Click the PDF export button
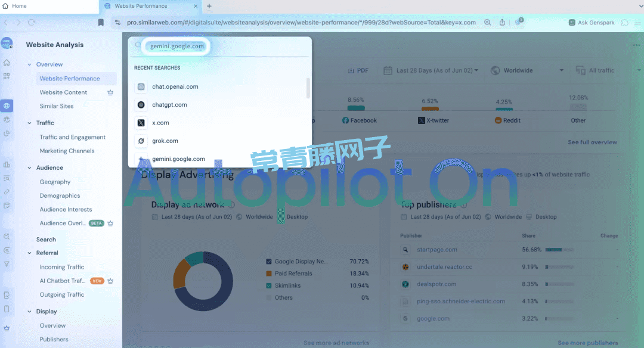 pyautogui.click(x=358, y=70)
